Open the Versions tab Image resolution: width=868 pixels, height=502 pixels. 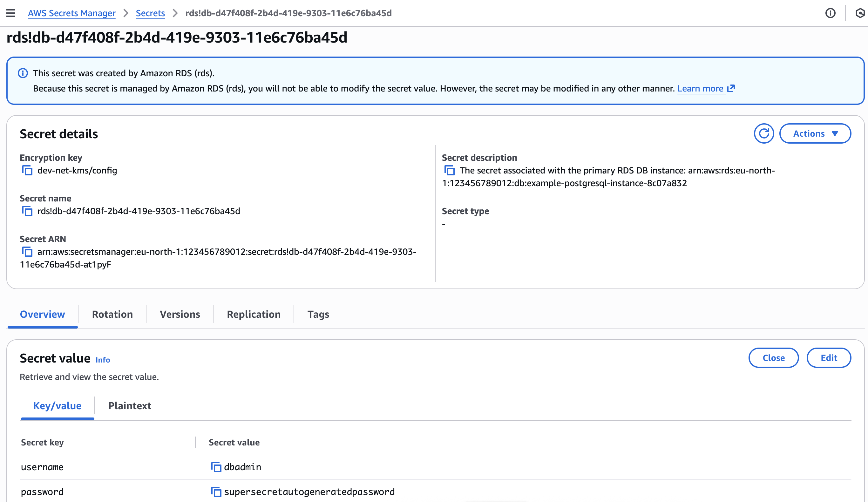[180, 314]
